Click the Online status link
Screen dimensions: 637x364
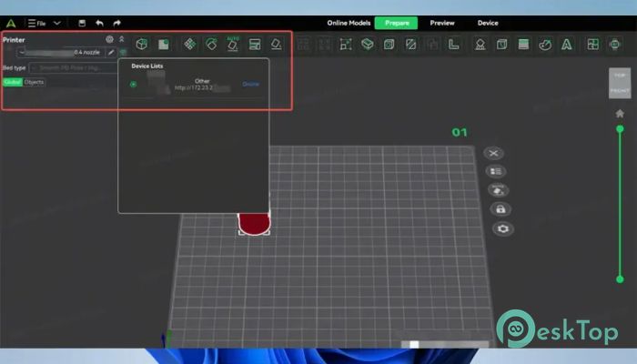pos(250,84)
